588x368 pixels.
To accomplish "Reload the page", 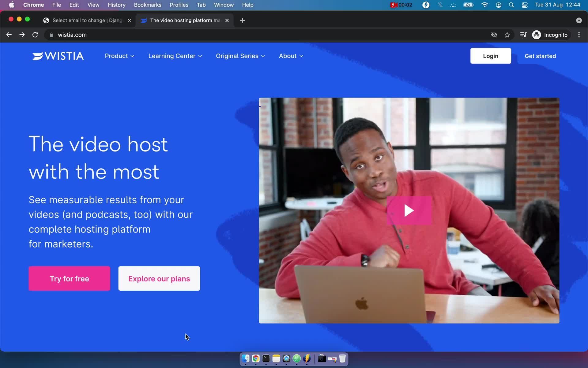I will pyautogui.click(x=35, y=35).
